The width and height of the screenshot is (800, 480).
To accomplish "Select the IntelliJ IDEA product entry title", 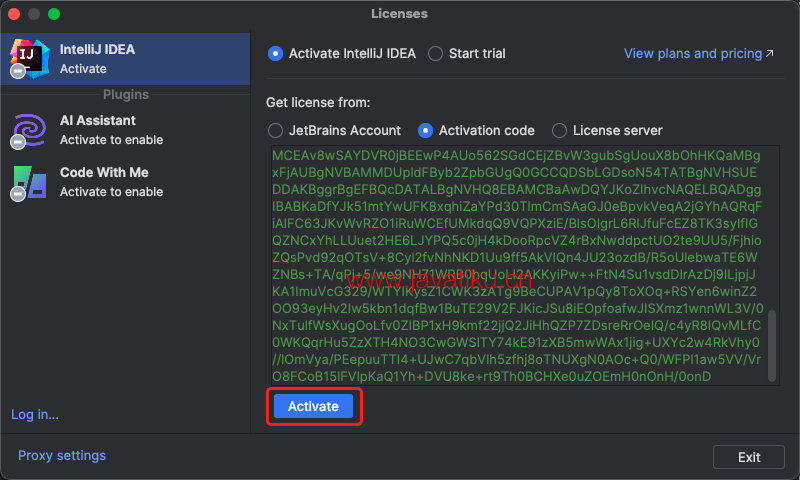I will pyautogui.click(x=97, y=49).
